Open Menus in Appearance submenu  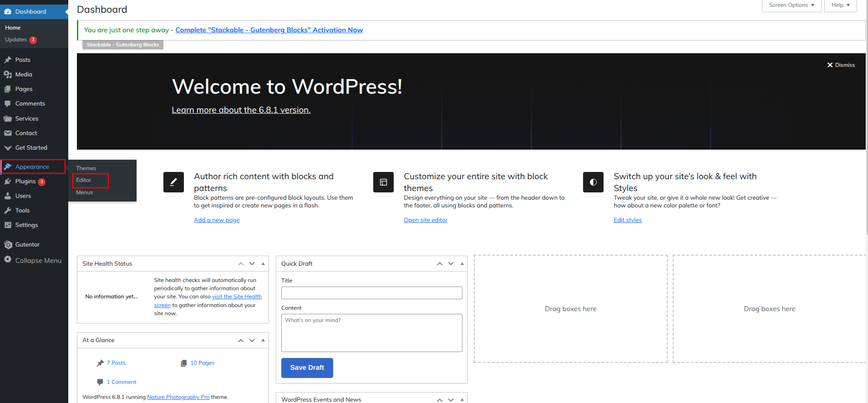pos(85,192)
